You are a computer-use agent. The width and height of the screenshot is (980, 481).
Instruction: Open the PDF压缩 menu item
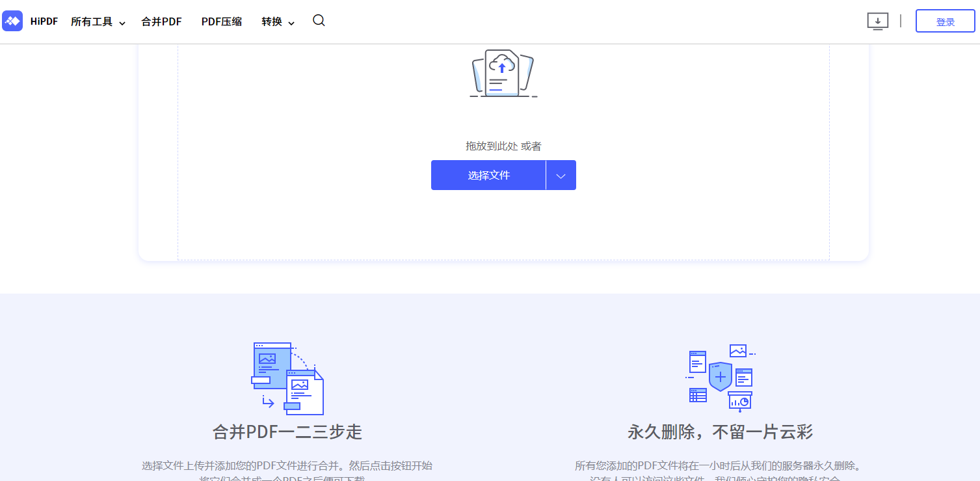[220, 21]
